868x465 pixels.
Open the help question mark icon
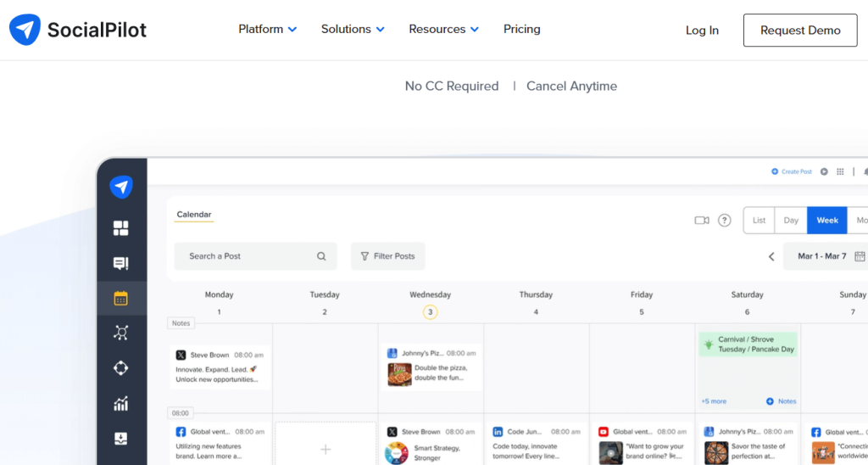(724, 221)
